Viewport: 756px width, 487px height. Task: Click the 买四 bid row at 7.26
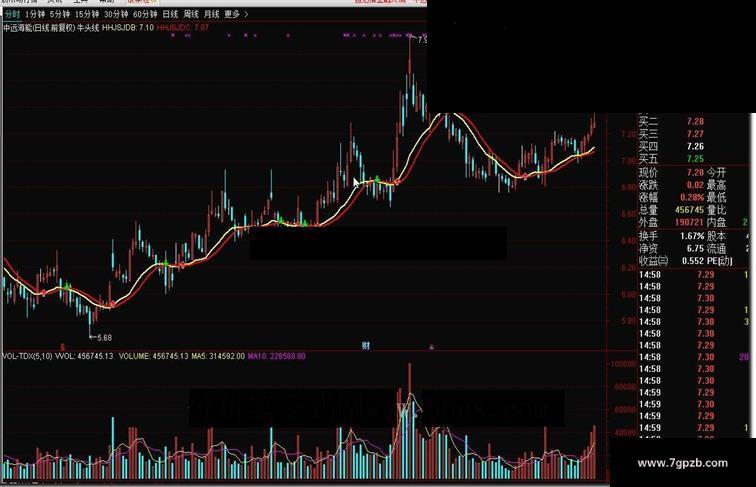point(672,146)
